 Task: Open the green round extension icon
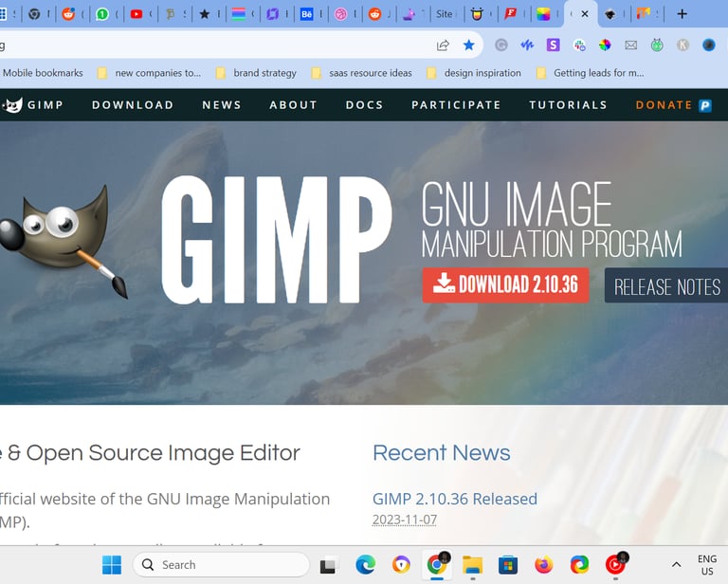click(657, 45)
